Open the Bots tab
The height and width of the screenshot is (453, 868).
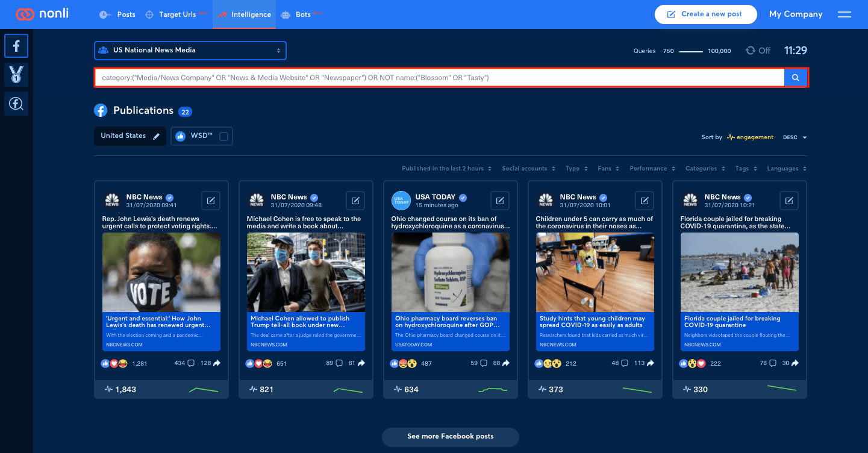302,14
